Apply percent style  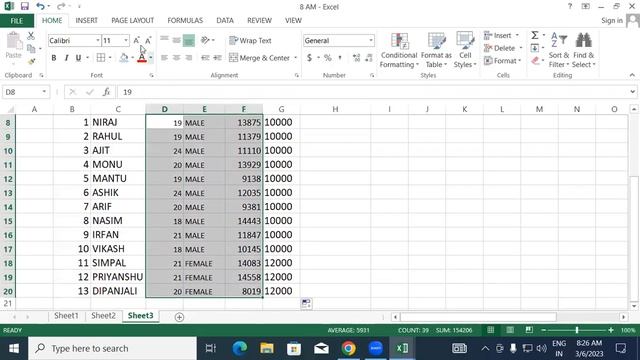coord(327,58)
